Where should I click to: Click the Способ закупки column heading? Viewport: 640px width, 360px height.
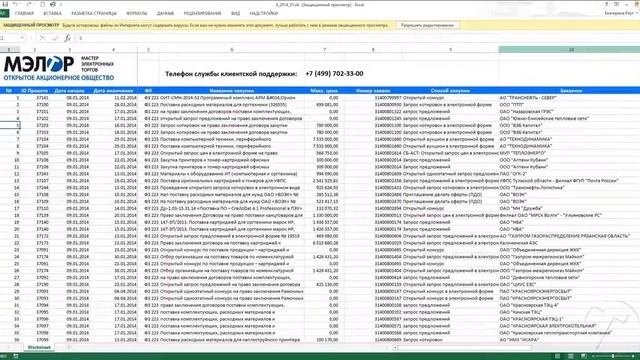pos(450,91)
